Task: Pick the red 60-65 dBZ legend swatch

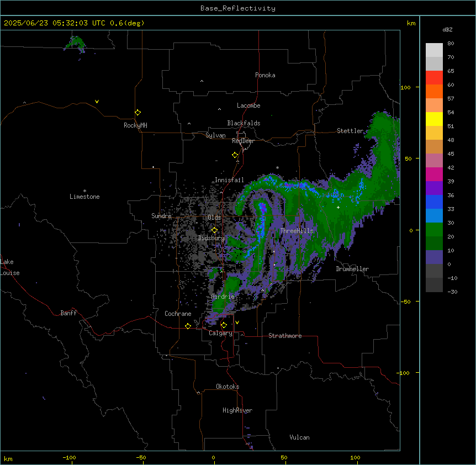Action: point(434,78)
